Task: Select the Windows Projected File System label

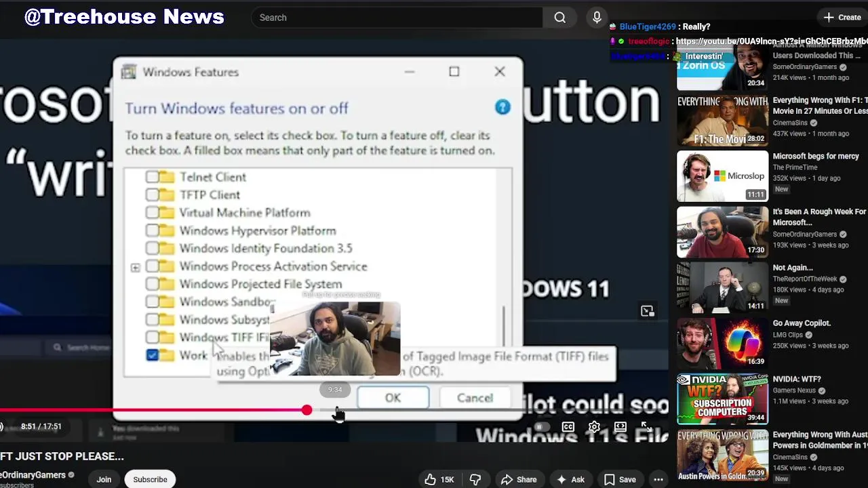Action: [x=260, y=284]
